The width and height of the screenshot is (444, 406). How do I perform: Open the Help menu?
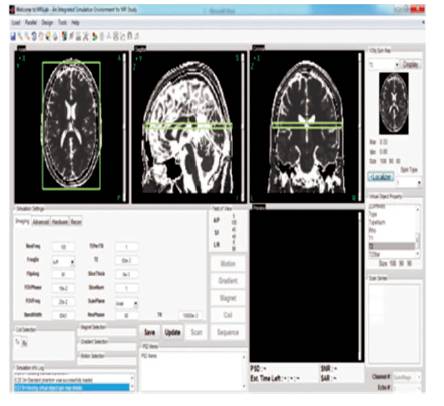(x=75, y=23)
